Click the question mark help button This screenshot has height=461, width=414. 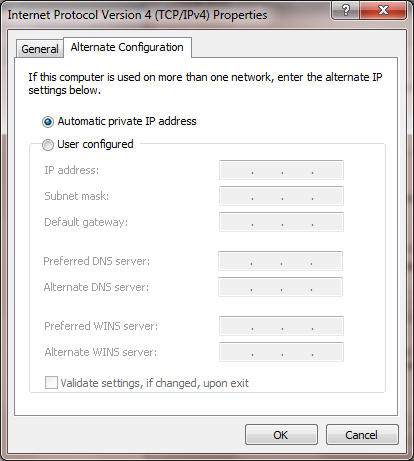345,10
